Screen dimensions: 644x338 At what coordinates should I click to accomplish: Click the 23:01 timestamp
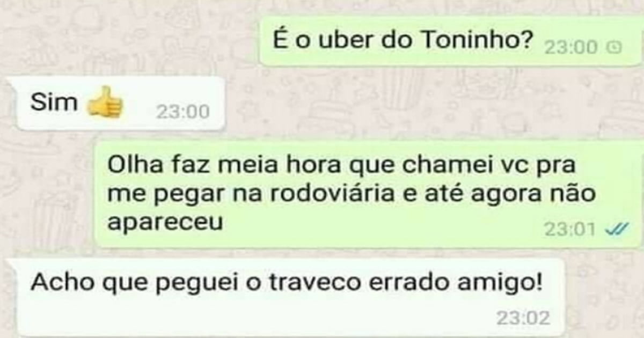click(x=570, y=230)
